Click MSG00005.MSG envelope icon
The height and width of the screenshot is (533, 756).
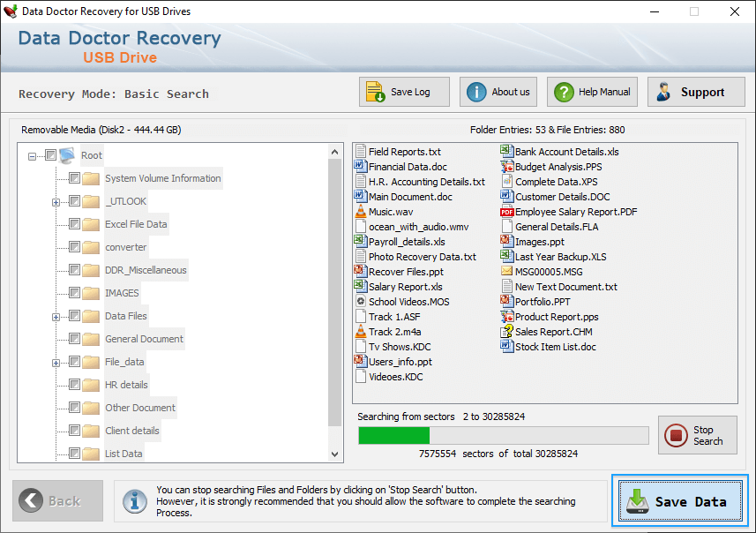point(506,271)
